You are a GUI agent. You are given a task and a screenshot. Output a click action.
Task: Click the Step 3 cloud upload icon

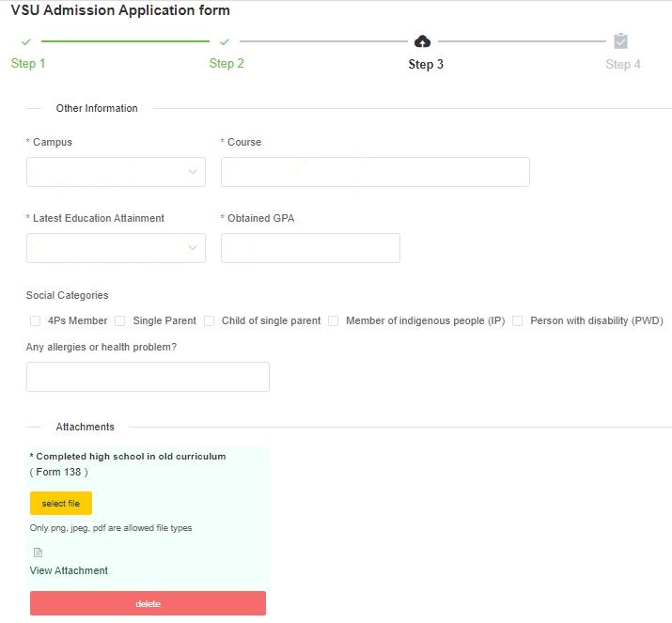tap(423, 41)
